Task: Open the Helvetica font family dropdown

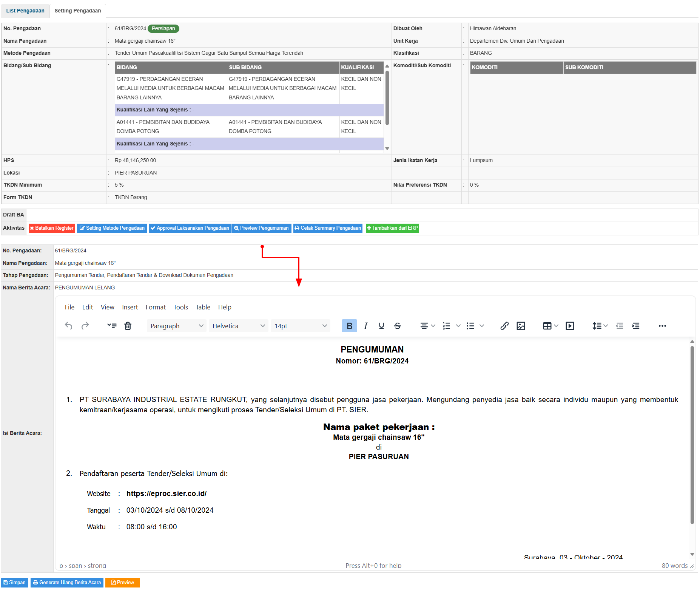Action: tap(238, 326)
